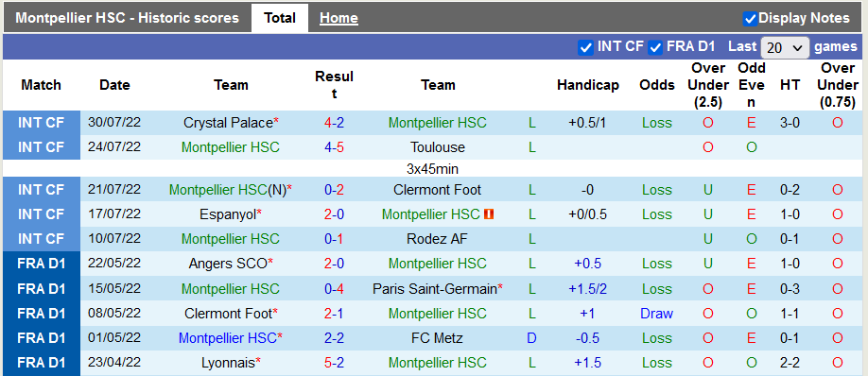Click the 4-5 result against Toulouse
The image size is (868, 376).
coord(334,147)
